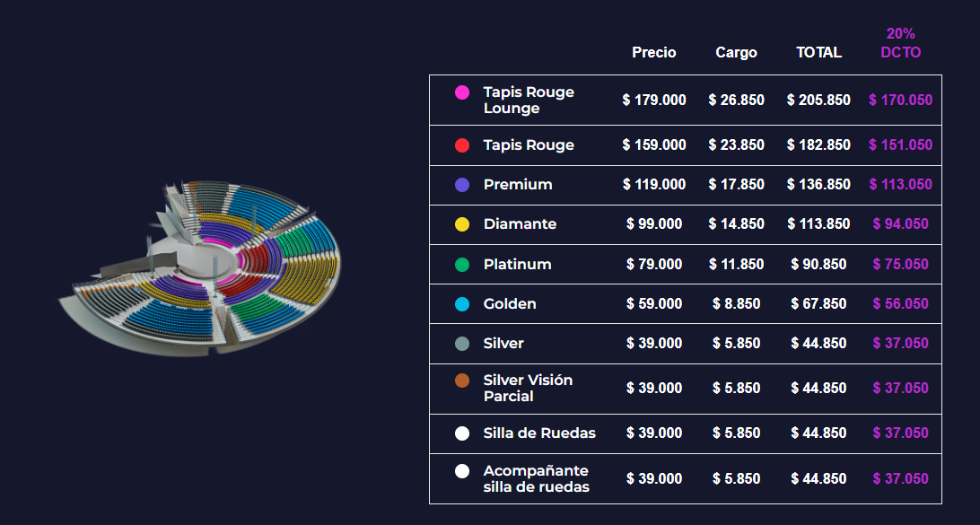Screen dimensions: 980x525
Task: Click the brown Silver Visión Parcial dot
Action: [x=462, y=381]
